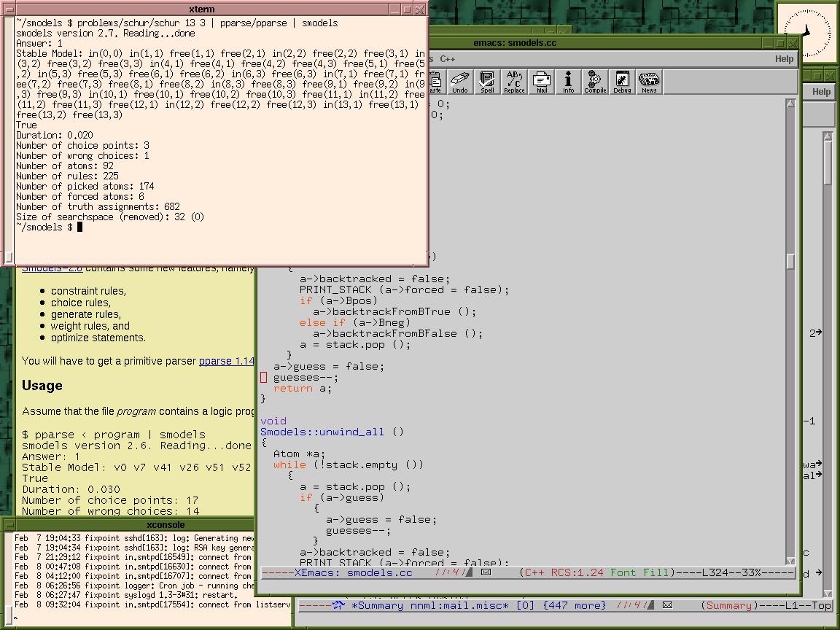
Task: Click the Mail toolbar icon
Action: click(x=541, y=82)
